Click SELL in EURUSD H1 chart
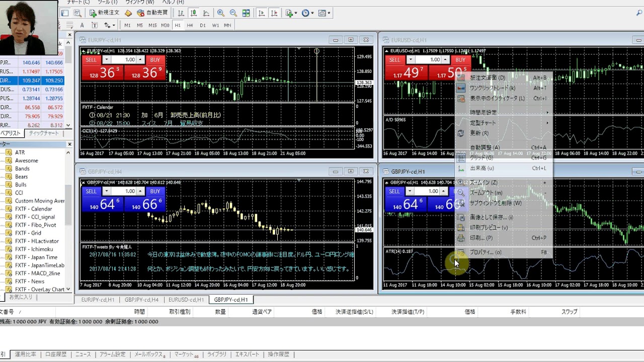The height and width of the screenshot is (362, 644). (x=395, y=60)
